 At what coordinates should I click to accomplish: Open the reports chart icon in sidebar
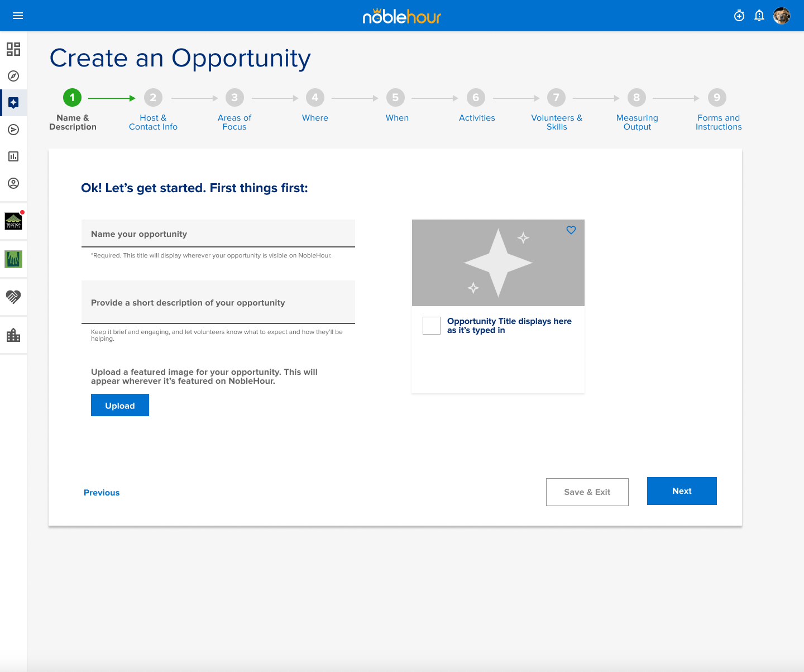point(13,156)
